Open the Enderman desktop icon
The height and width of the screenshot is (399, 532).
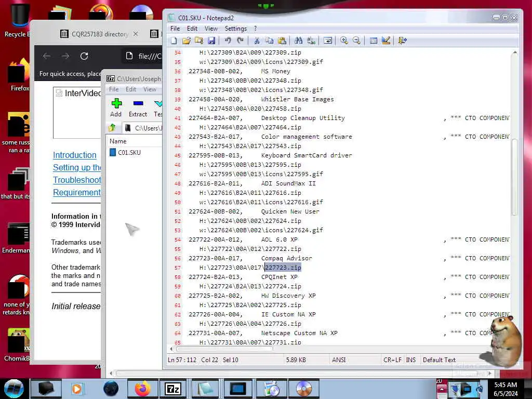[17, 237]
